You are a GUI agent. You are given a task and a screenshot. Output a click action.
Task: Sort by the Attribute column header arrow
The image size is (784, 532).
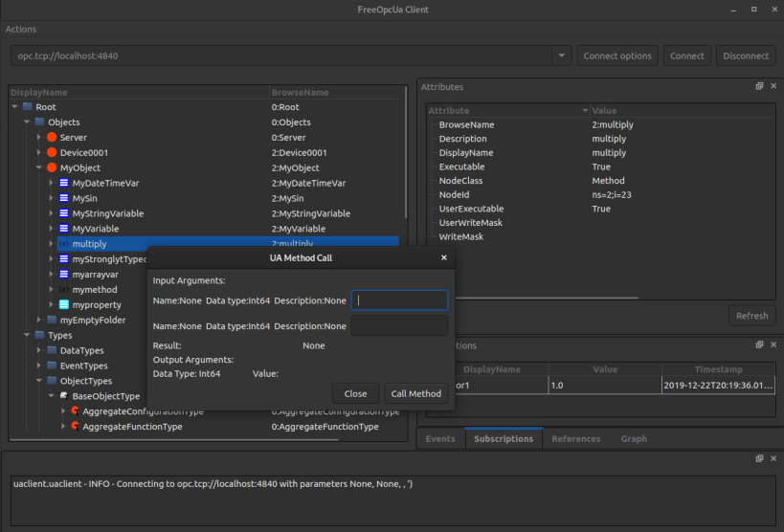coord(585,110)
